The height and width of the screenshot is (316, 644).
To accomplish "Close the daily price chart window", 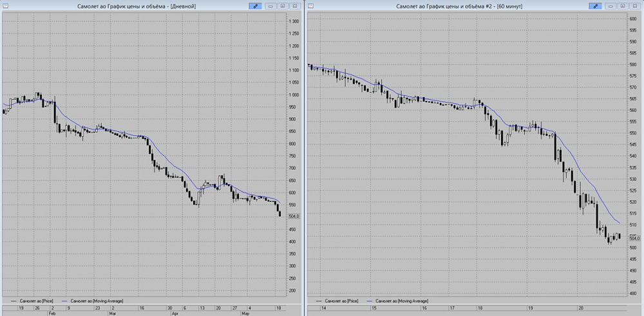I will pyautogui.click(x=294, y=6).
